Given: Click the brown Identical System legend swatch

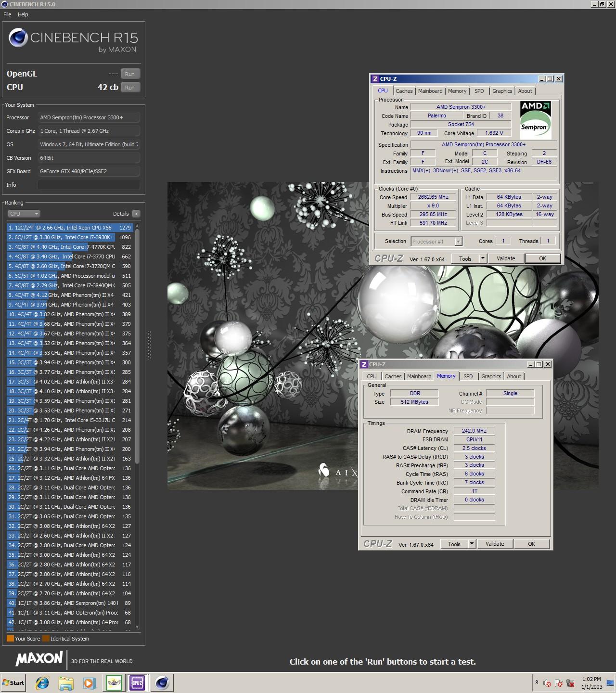Looking at the screenshot, I should point(46,639).
